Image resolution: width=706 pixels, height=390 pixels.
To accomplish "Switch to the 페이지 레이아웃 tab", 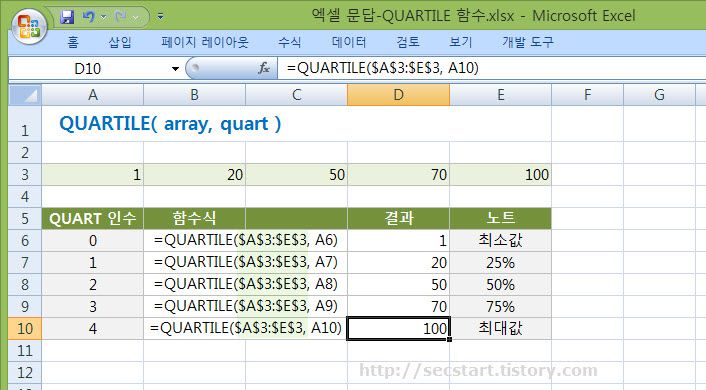I will [x=205, y=42].
